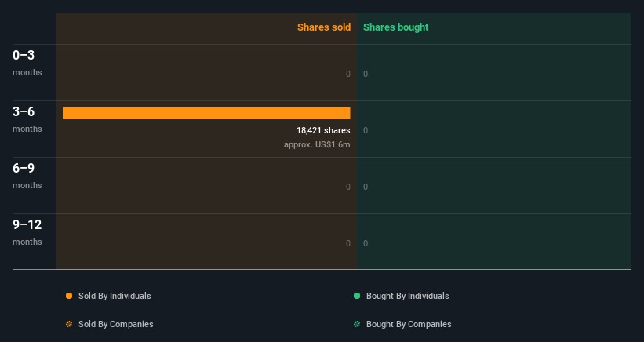Screen dimensions: 644x342
Task: Click the orange shares sold bar
Action: point(206,113)
